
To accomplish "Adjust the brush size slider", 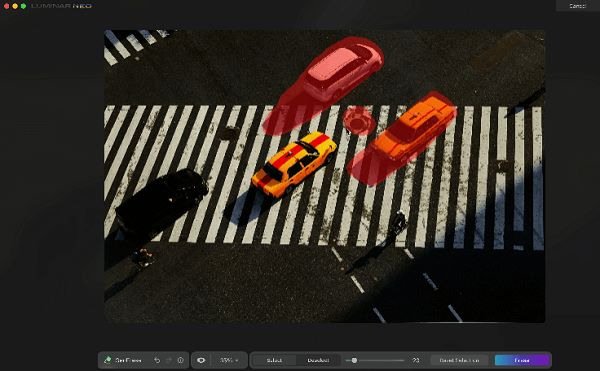I will coord(375,360).
